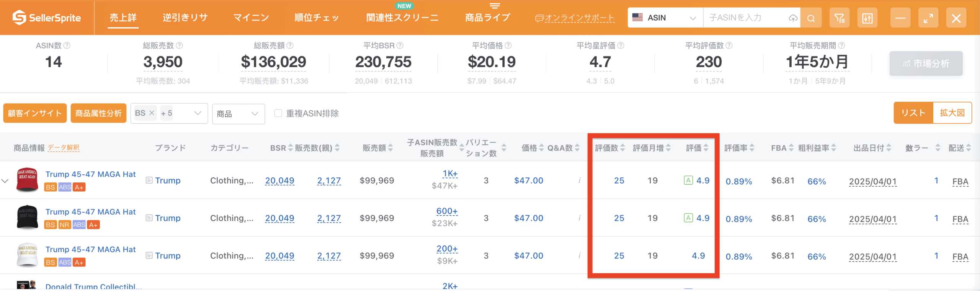This screenshot has width=980, height=291.
Task: Click the expand fullscreen arrows icon
Action: (x=928, y=18)
